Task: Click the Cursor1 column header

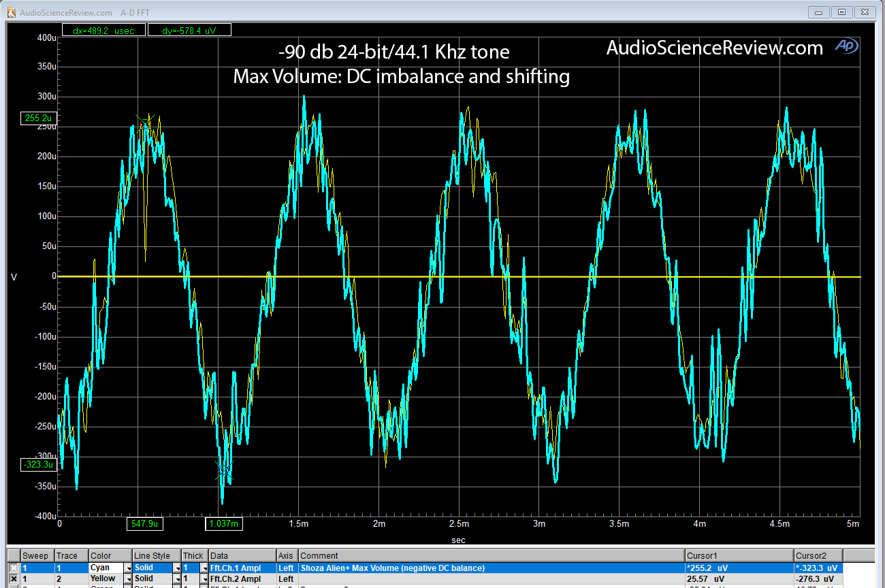Action: pos(739,556)
